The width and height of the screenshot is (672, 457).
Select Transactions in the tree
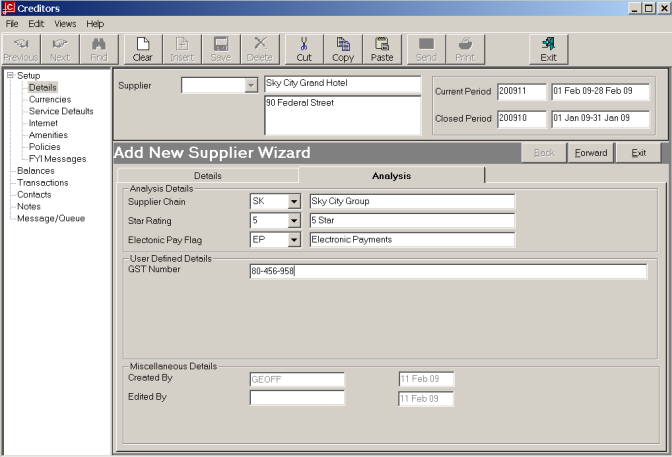tap(42, 183)
